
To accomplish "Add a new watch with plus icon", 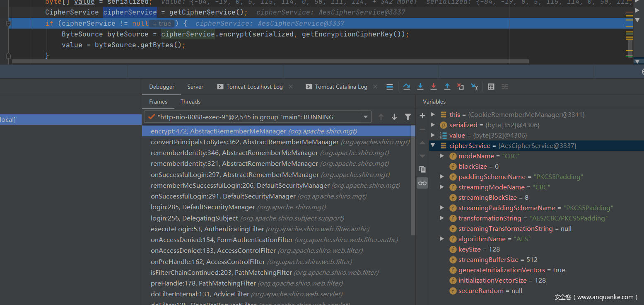I will tap(422, 116).
